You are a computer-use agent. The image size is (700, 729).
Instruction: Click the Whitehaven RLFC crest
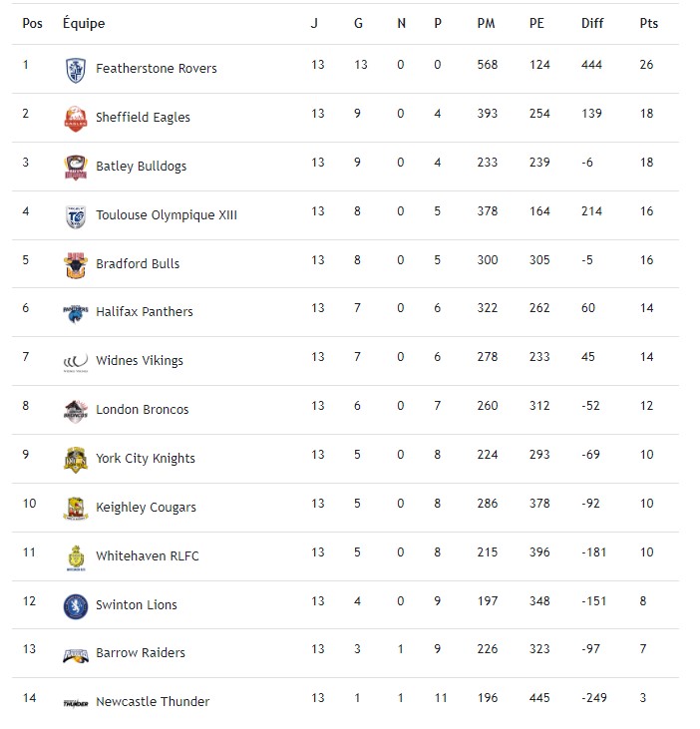(76, 556)
